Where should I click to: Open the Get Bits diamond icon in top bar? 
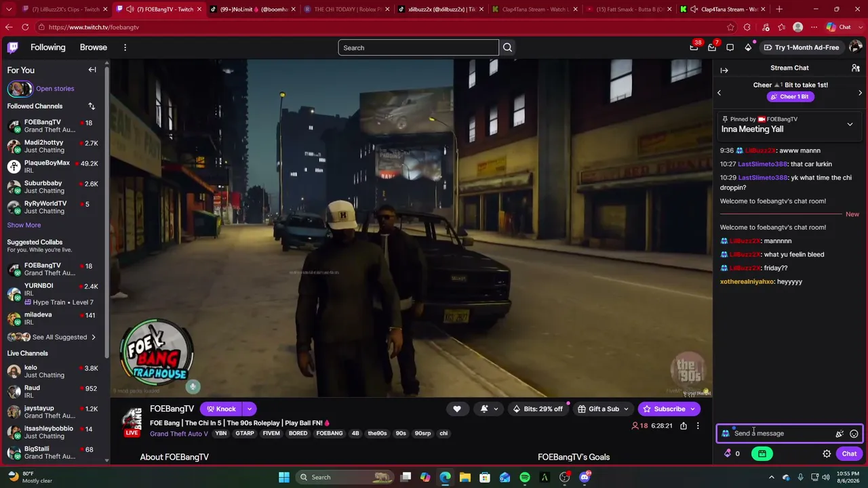click(748, 47)
